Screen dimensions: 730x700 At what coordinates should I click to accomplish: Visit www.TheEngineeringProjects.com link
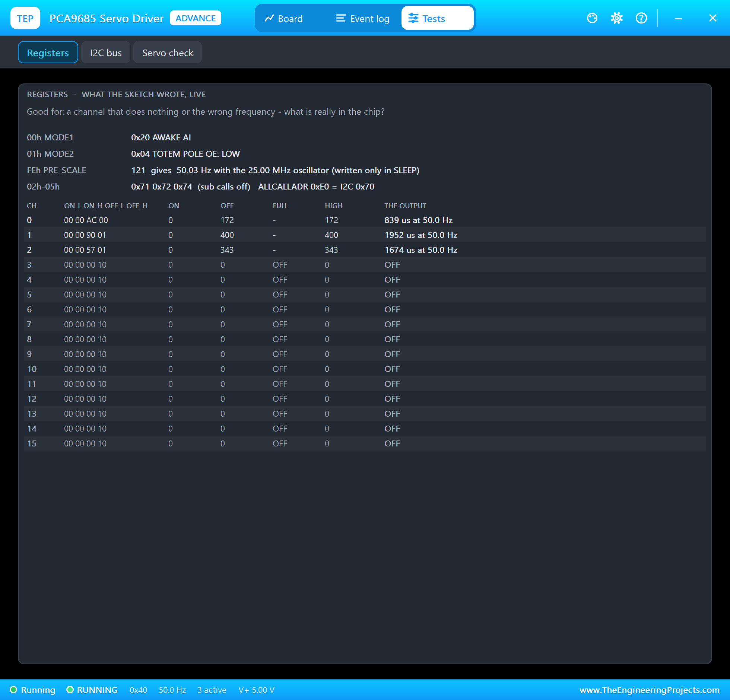click(649, 690)
